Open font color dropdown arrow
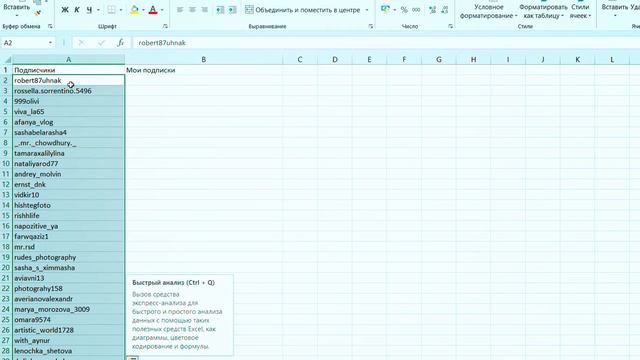This screenshot has height=360, width=640. [162, 10]
